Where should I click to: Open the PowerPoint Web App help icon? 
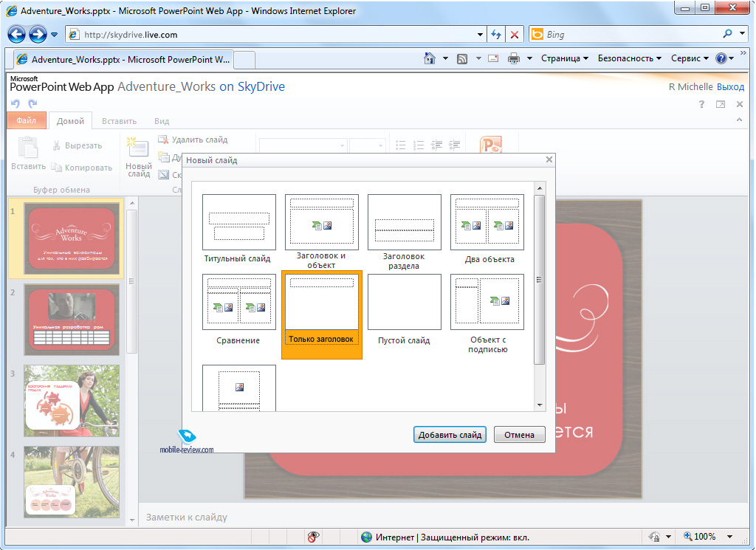701,104
